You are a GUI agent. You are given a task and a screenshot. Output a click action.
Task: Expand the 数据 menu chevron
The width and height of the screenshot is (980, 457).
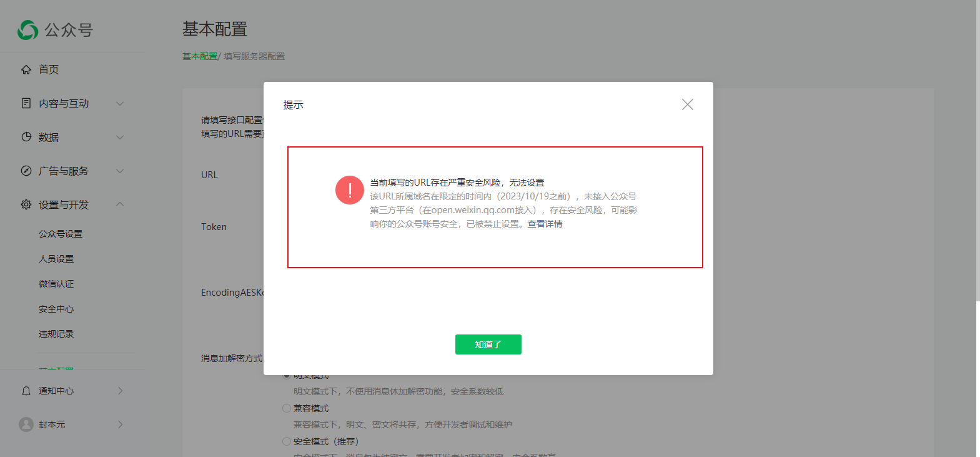click(x=120, y=137)
